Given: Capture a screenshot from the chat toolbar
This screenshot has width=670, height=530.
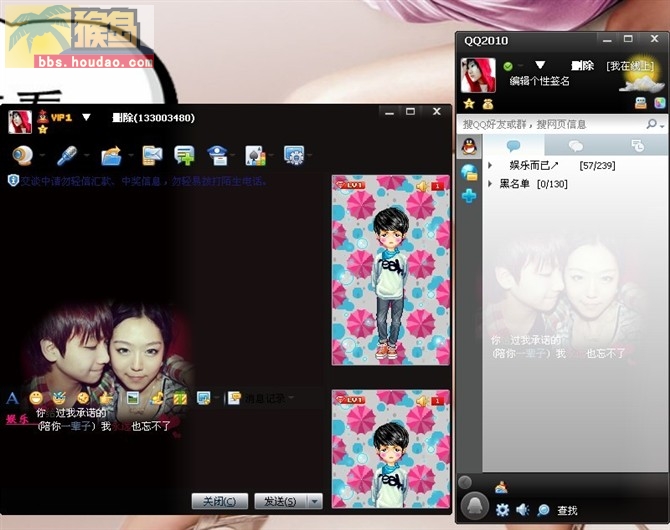Looking at the screenshot, I should (x=203, y=398).
